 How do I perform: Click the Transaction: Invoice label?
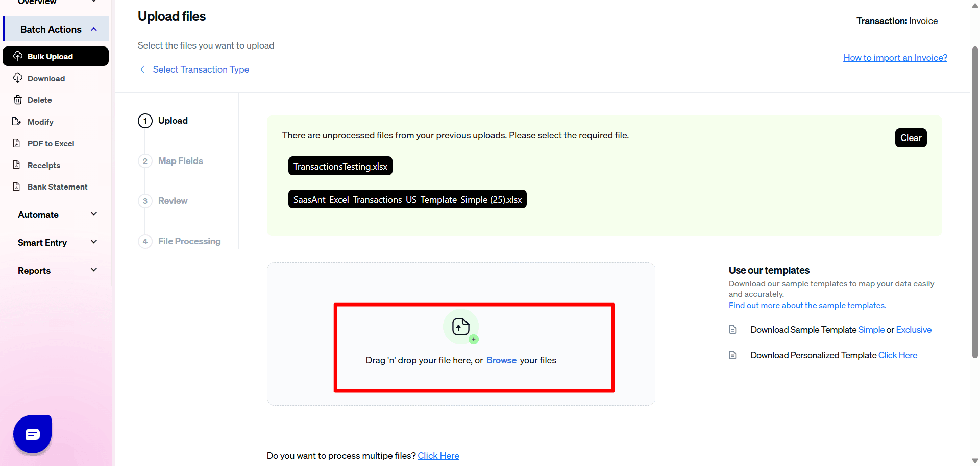tap(897, 21)
